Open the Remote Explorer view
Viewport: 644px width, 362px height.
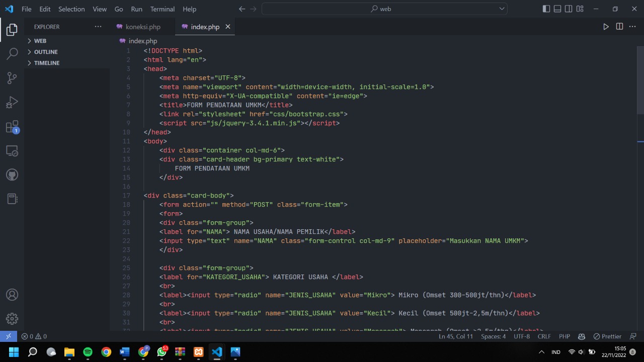tap(12, 150)
